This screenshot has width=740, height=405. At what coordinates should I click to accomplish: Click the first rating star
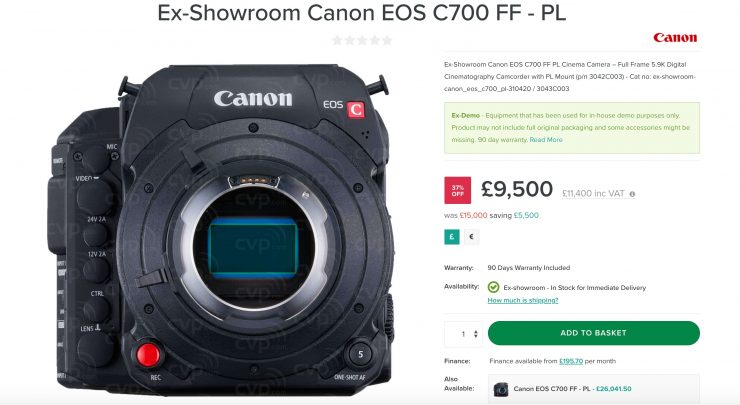click(x=337, y=41)
